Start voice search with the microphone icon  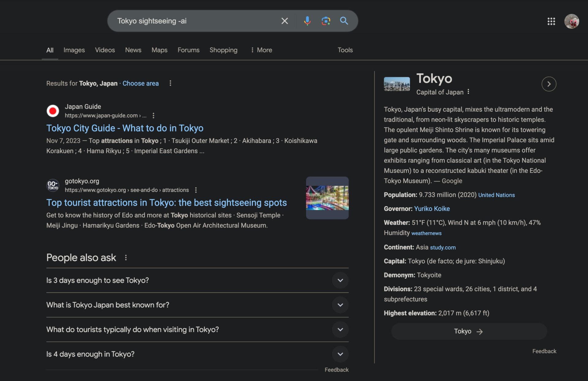307,21
